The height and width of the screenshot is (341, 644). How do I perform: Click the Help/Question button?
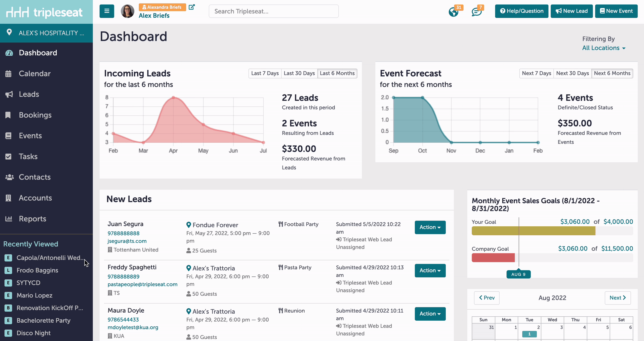[521, 11]
